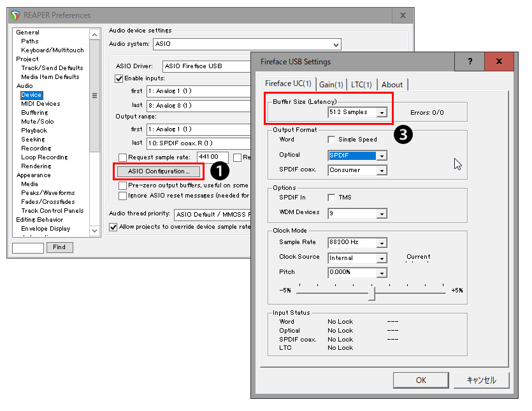Viewport: 532px width, 411px height.
Task: Close the REAPER Preferences window
Action: (403, 15)
